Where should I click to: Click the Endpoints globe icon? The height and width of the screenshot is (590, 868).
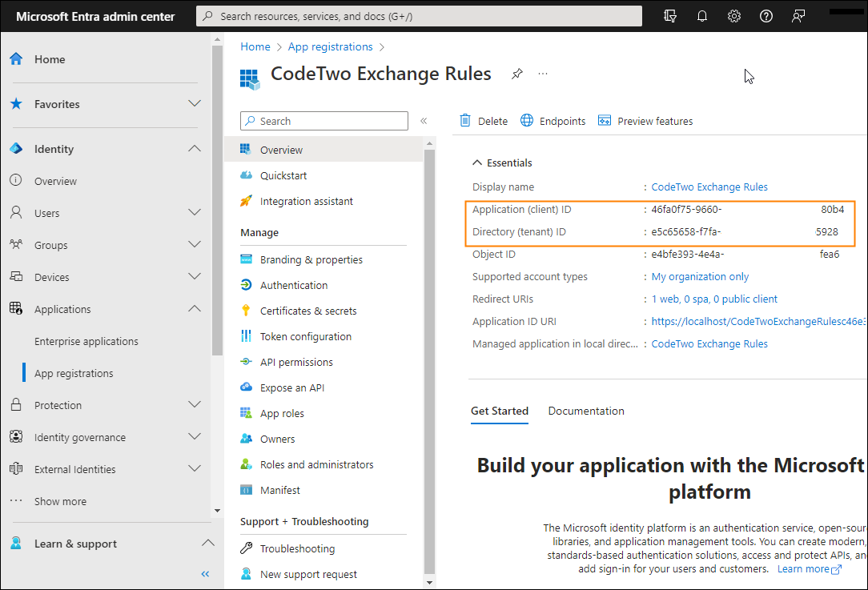click(527, 121)
